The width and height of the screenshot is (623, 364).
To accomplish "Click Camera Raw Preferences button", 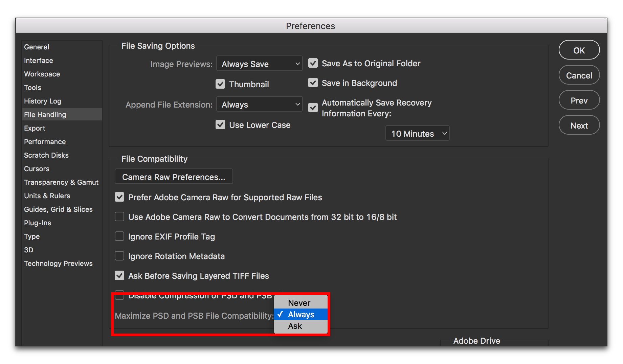I will coord(174,177).
